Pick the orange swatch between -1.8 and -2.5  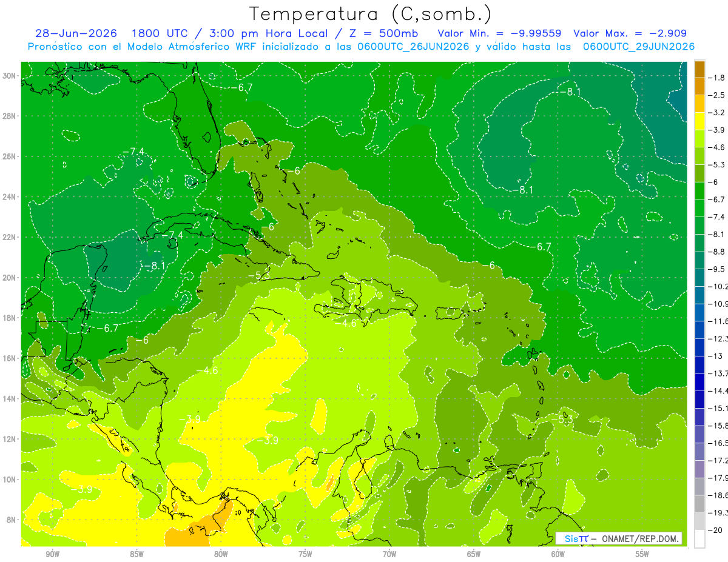pos(699,87)
